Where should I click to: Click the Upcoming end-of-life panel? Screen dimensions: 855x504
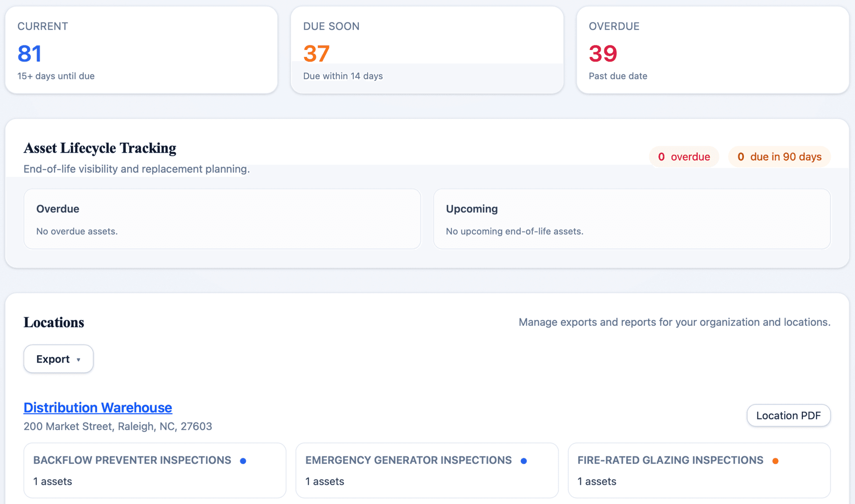coord(632,219)
